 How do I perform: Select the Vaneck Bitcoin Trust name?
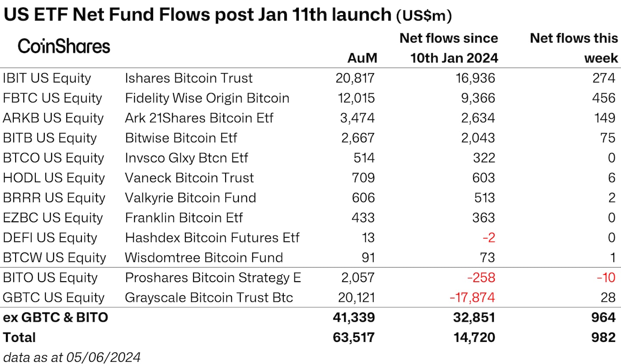click(x=189, y=178)
